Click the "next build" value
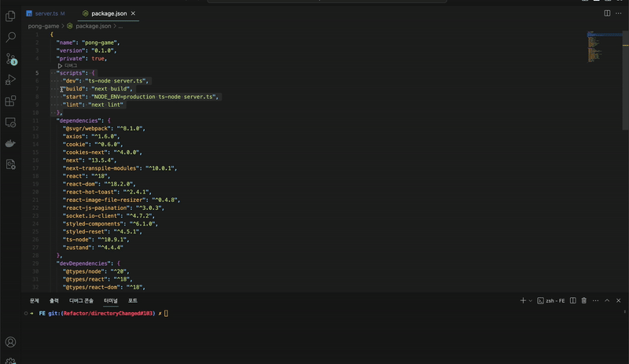This screenshot has height=364, width=629. click(x=110, y=89)
